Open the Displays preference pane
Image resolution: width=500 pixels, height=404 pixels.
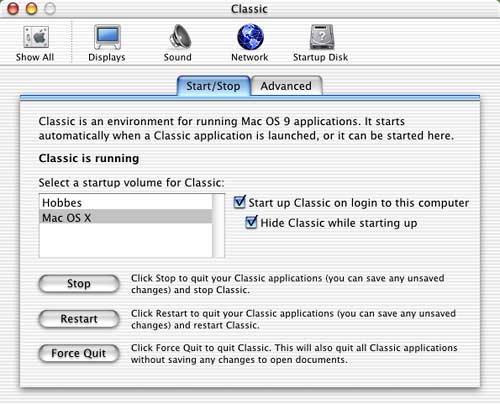107,37
